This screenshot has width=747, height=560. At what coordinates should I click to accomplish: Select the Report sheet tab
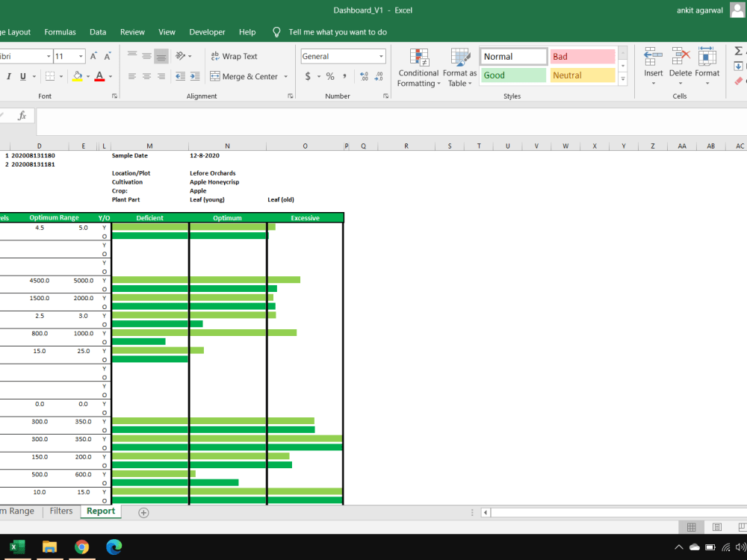point(100,511)
